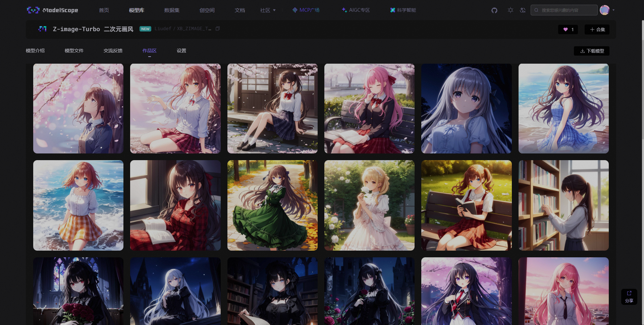The height and width of the screenshot is (325, 644).
Task: Open the user avatar menu
Action: click(x=605, y=10)
